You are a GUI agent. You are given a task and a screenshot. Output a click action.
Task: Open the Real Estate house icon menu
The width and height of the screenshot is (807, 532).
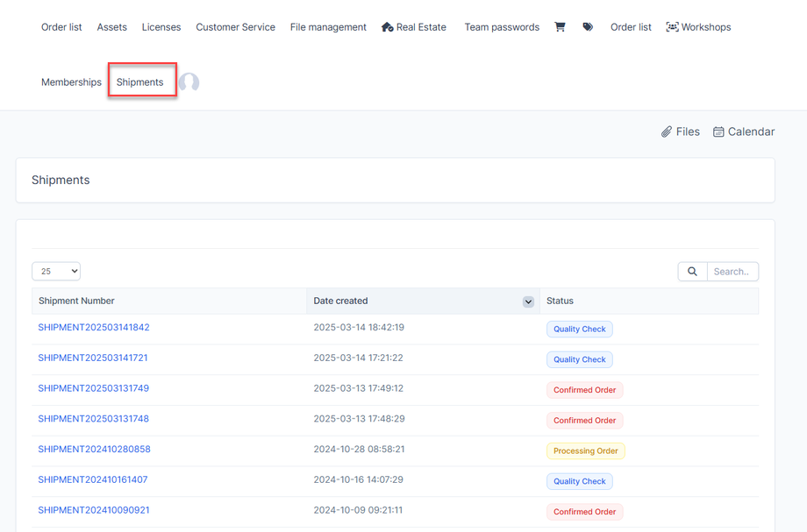[x=414, y=27]
